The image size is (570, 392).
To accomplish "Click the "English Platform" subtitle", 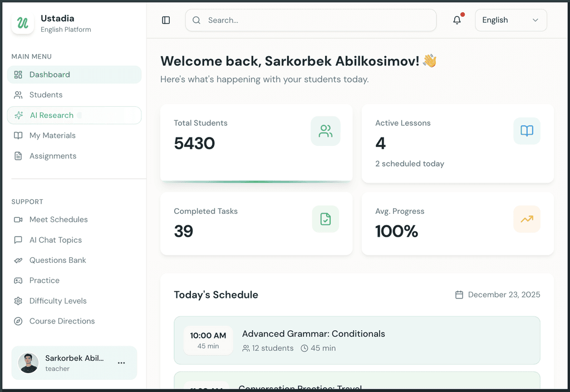I will 66,30.
